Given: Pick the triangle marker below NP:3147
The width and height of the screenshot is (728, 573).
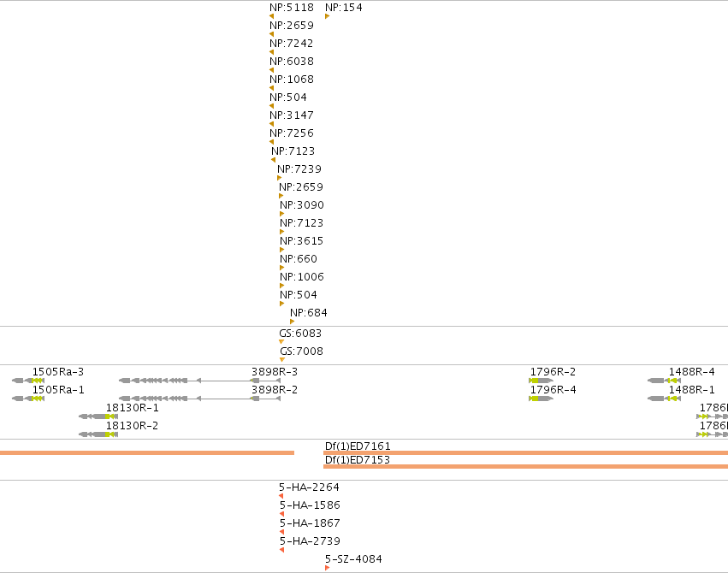Looking at the screenshot, I should point(271,124).
